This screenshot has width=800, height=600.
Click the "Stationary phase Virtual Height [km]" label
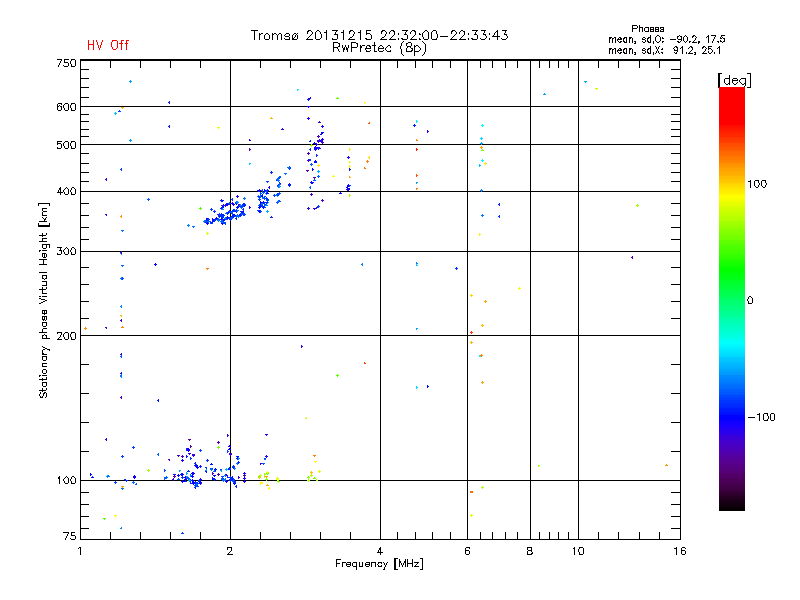pos(44,300)
